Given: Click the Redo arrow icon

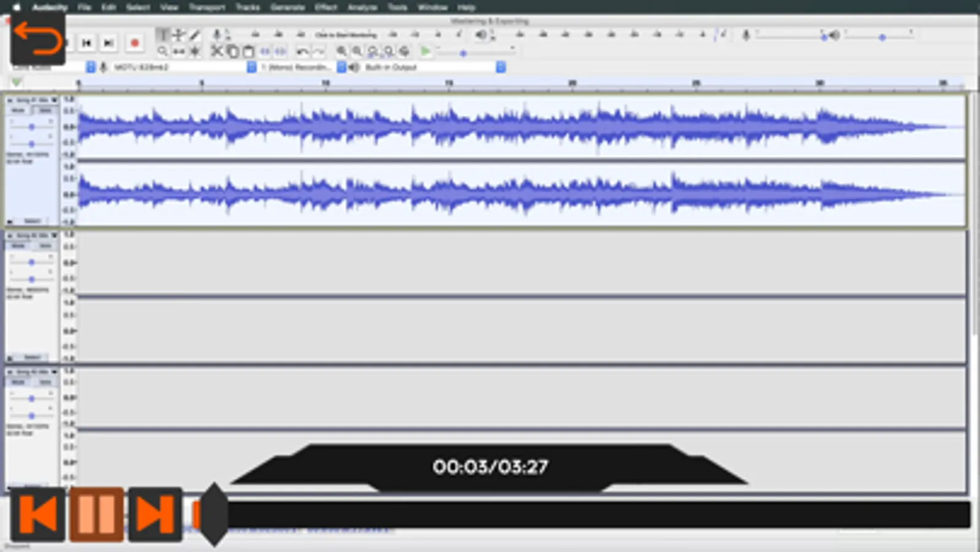Looking at the screenshot, I should tap(319, 51).
